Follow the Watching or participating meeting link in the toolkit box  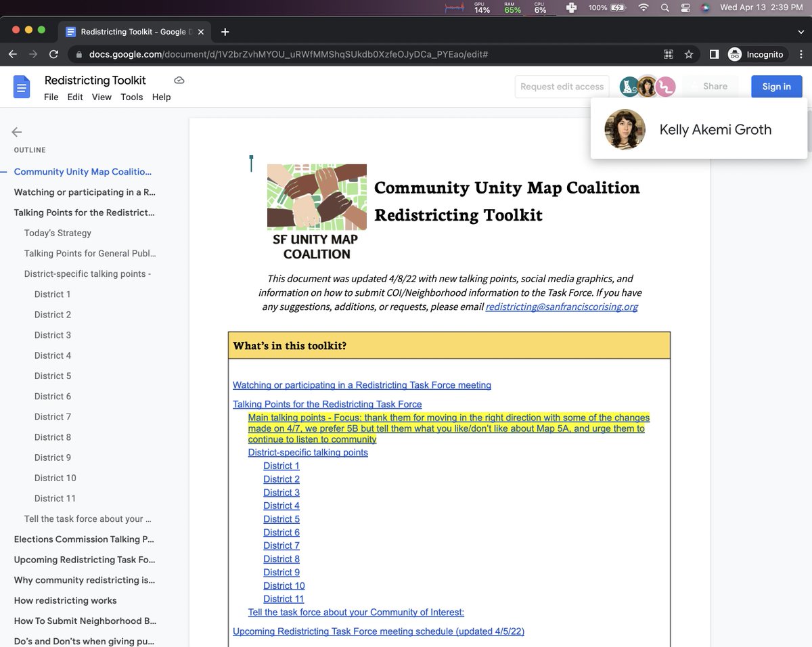click(x=362, y=385)
